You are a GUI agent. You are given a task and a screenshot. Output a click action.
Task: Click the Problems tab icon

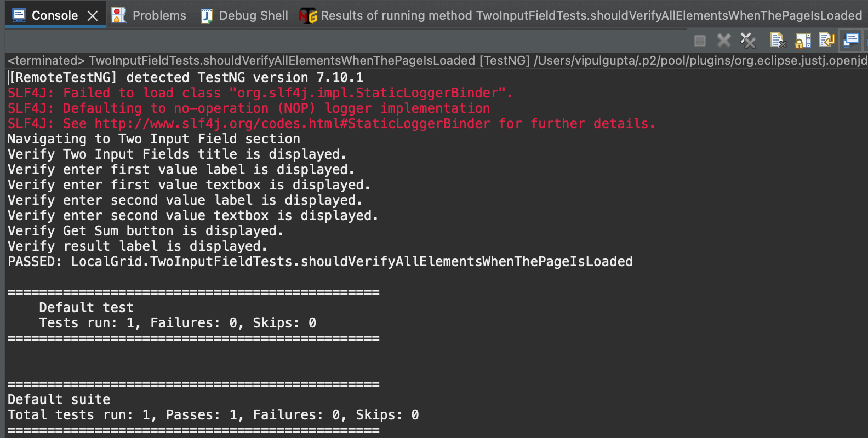click(x=118, y=15)
